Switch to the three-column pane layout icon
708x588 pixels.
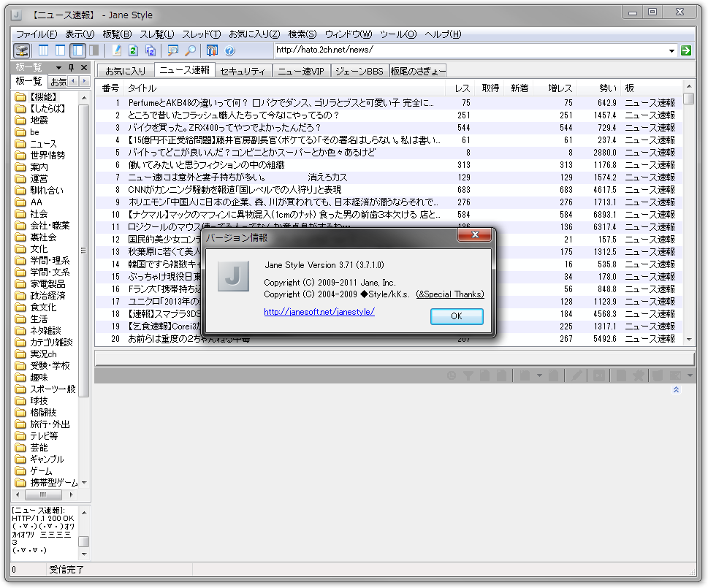click(x=44, y=50)
